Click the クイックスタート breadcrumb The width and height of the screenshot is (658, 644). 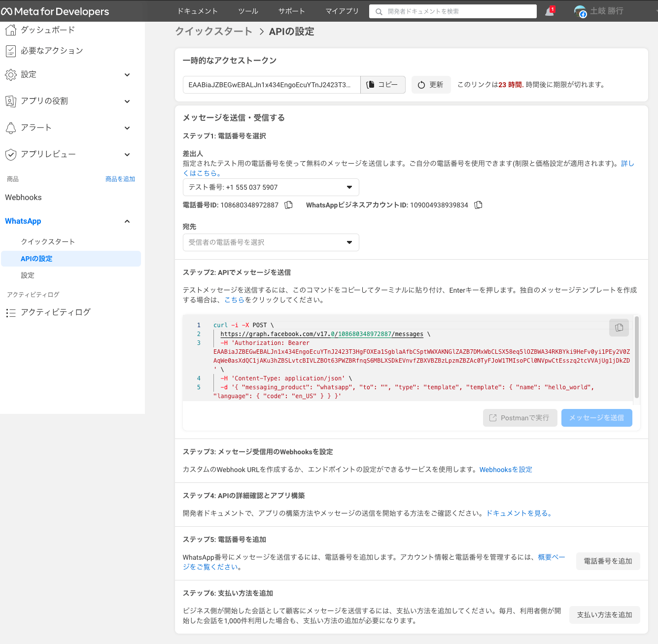[x=214, y=32]
